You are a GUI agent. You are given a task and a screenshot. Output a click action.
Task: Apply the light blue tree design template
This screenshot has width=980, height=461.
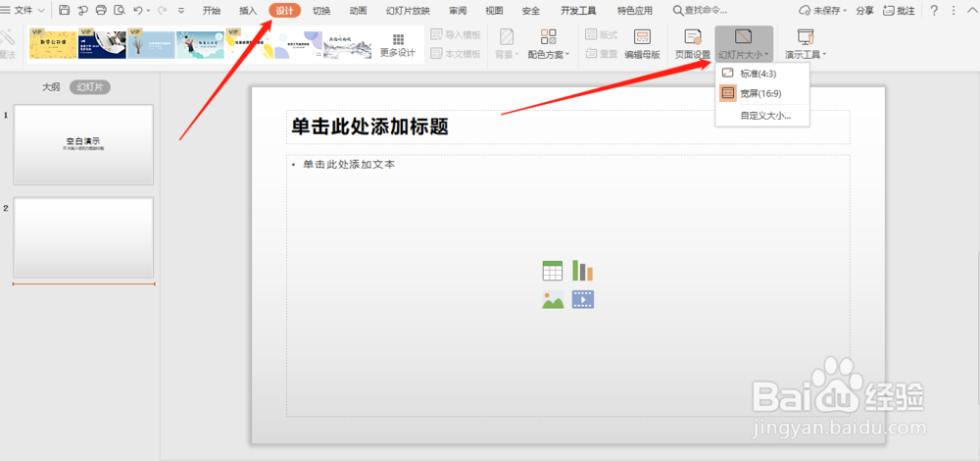pyautogui.click(x=151, y=44)
